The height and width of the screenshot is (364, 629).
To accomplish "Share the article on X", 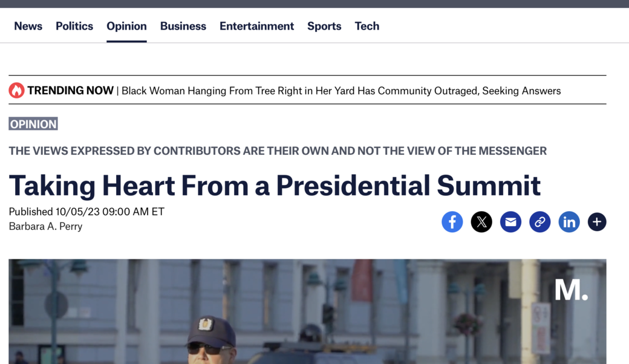I will click(x=481, y=222).
